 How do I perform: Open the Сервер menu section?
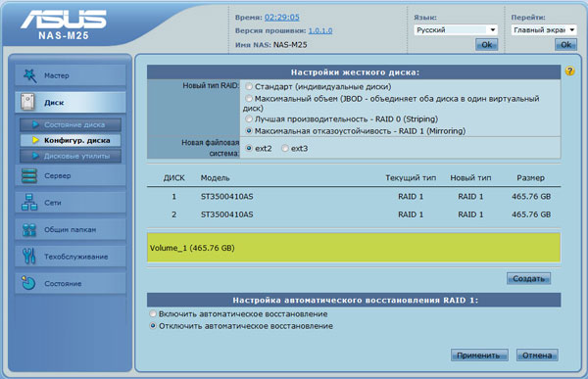click(71, 175)
